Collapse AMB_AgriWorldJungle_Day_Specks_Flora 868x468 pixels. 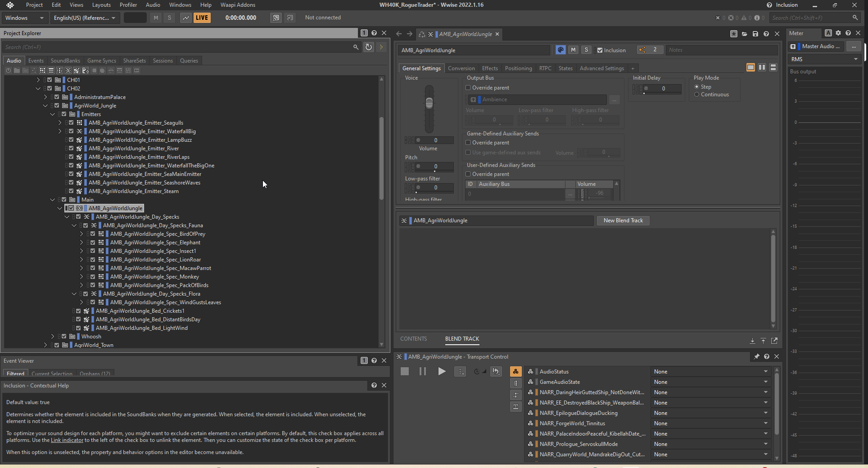point(74,293)
